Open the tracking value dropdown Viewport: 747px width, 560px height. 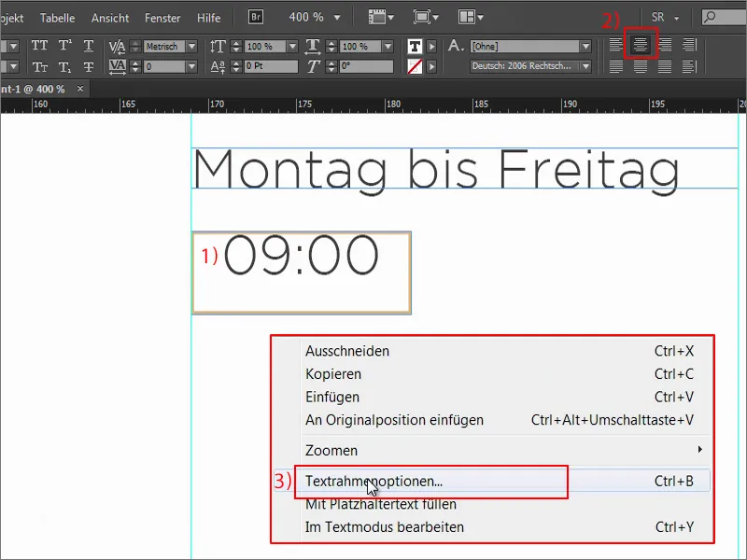191,66
